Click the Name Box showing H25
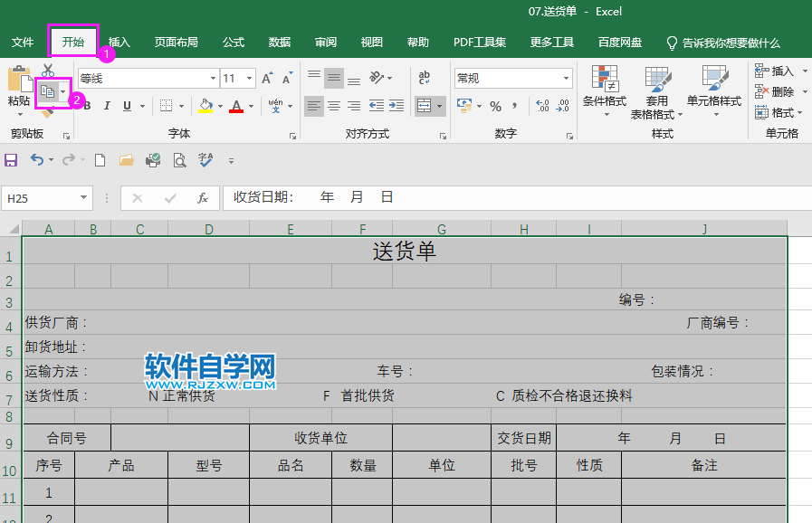The image size is (812, 523). (41, 197)
